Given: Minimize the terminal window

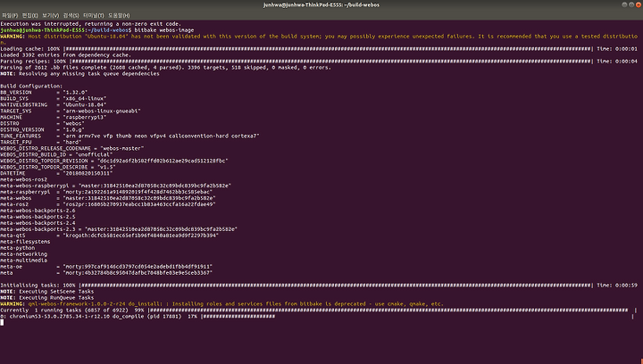Looking at the screenshot, I should click(624, 5).
